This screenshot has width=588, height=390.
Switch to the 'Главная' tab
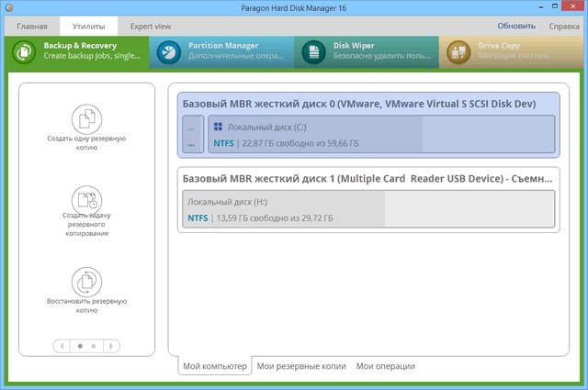coord(29,27)
